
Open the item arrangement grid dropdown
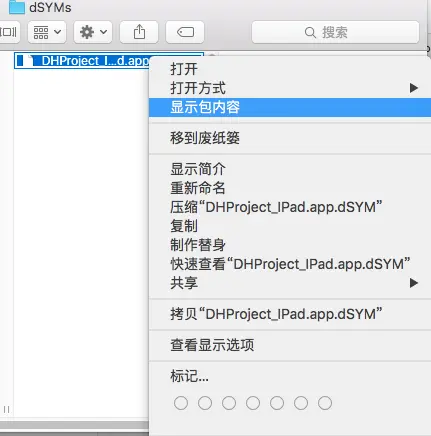[x=47, y=32]
